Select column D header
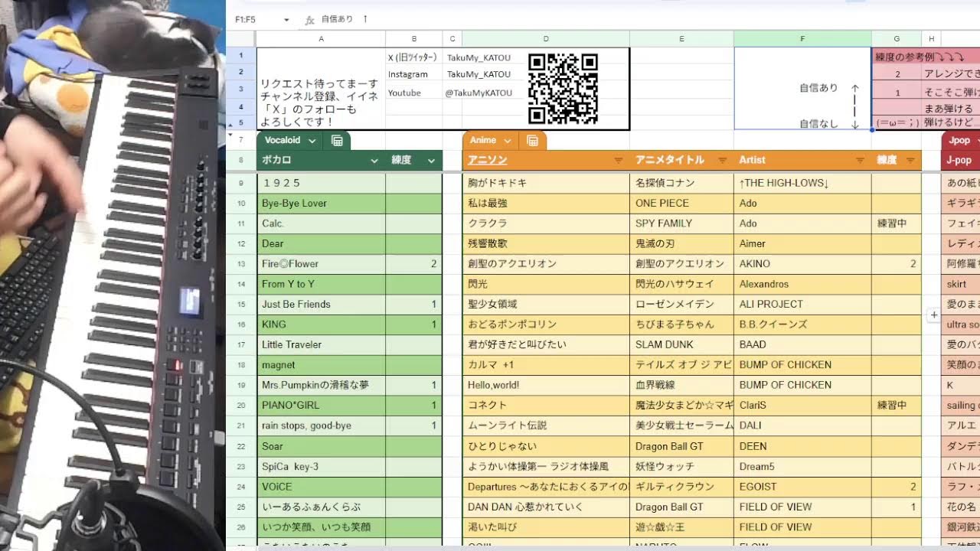The image size is (980, 551). tap(546, 38)
